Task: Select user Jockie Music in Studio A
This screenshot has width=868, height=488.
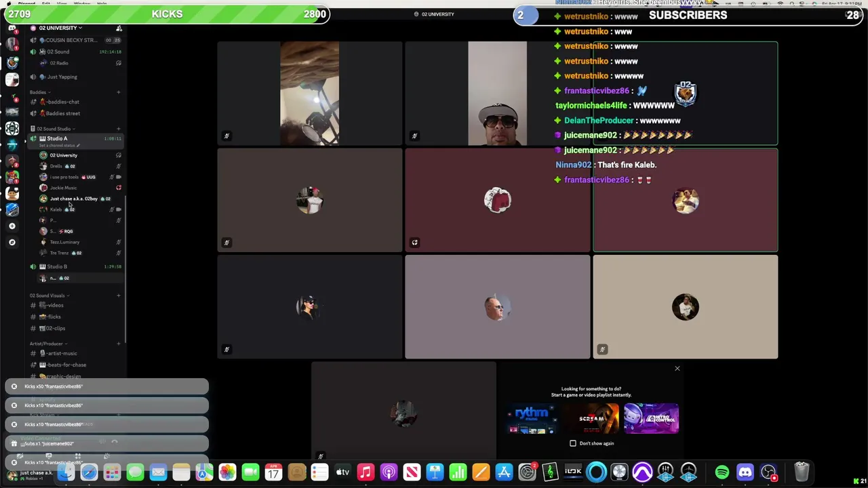Action: point(80,188)
